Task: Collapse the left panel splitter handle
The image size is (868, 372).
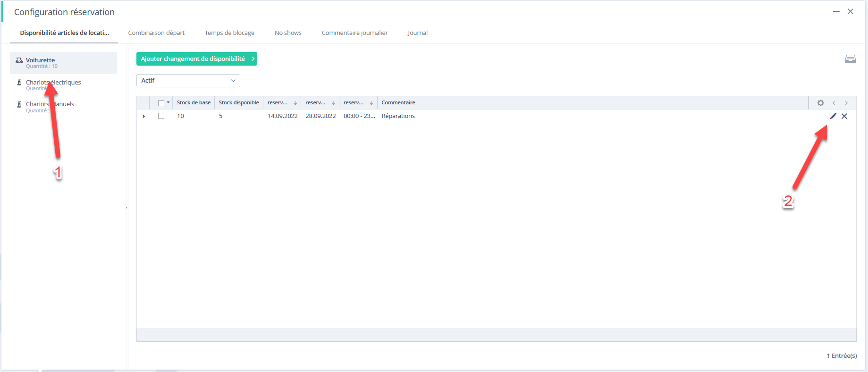Action: (x=126, y=208)
